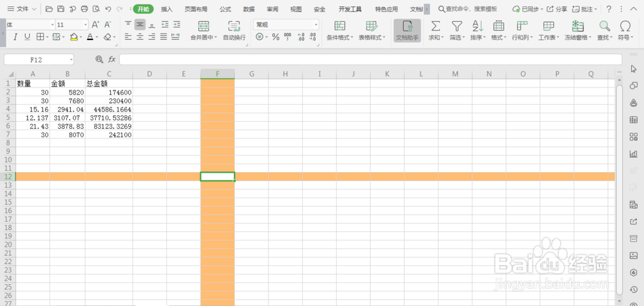Select column F header
Image resolution: width=644 pixels, height=306 pixels.
coord(217,74)
